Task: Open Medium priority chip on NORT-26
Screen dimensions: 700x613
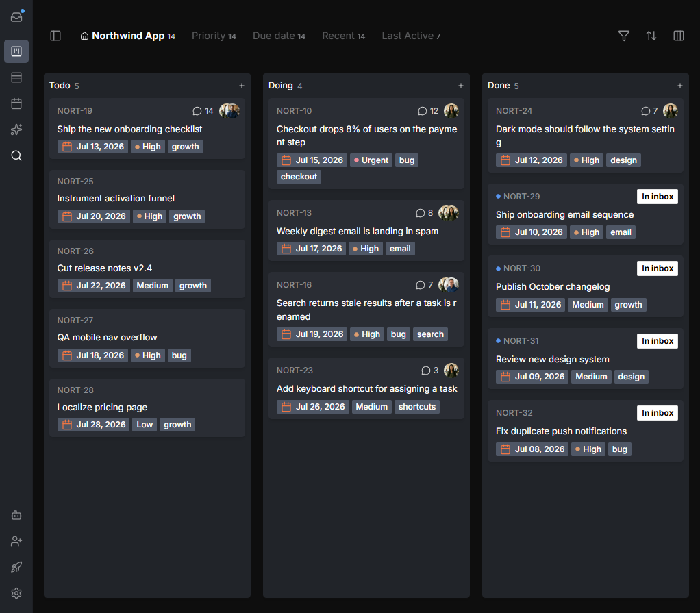Action: click(152, 286)
